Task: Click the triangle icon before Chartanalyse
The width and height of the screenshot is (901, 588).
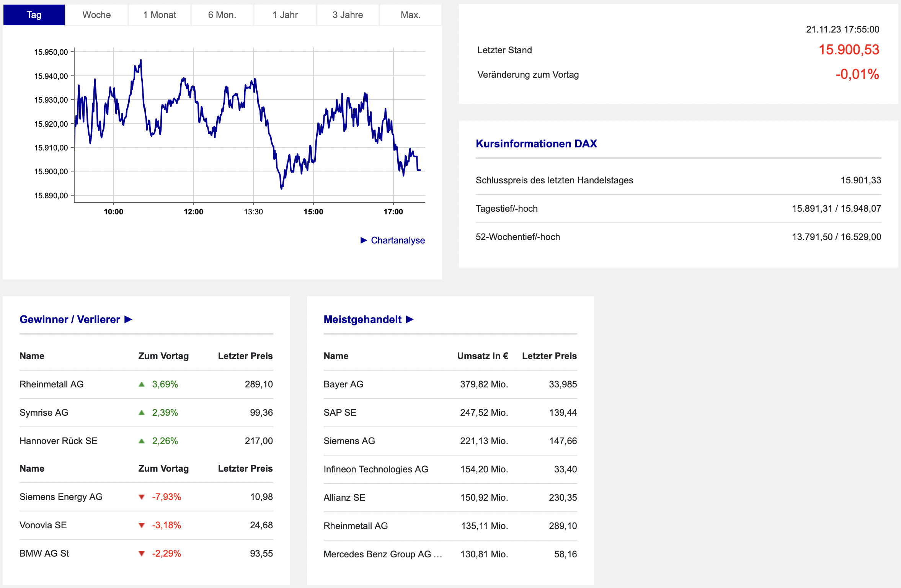Action: pos(364,240)
